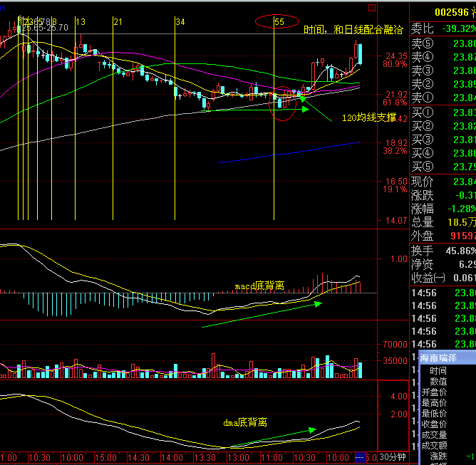Click the 海南瑞泽 info panel title bar

pyautogui.click(x=446, y=357)
